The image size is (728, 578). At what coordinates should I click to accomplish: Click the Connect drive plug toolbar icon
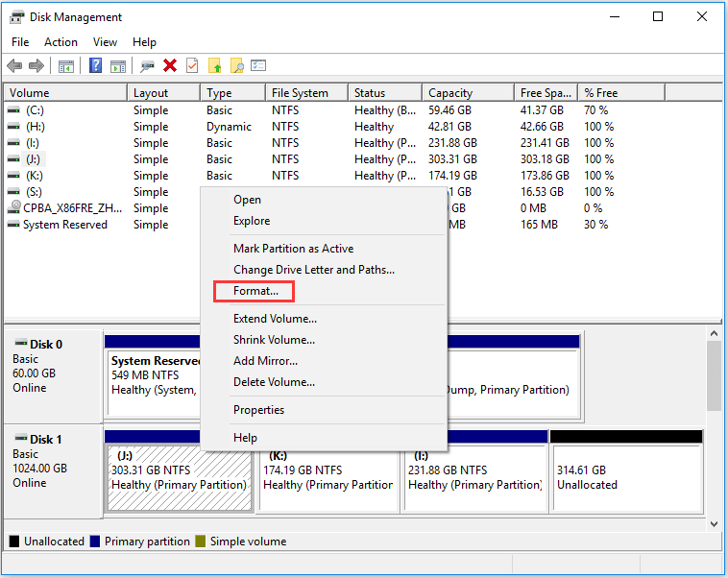pyautogui.click(x=147, y=66)
